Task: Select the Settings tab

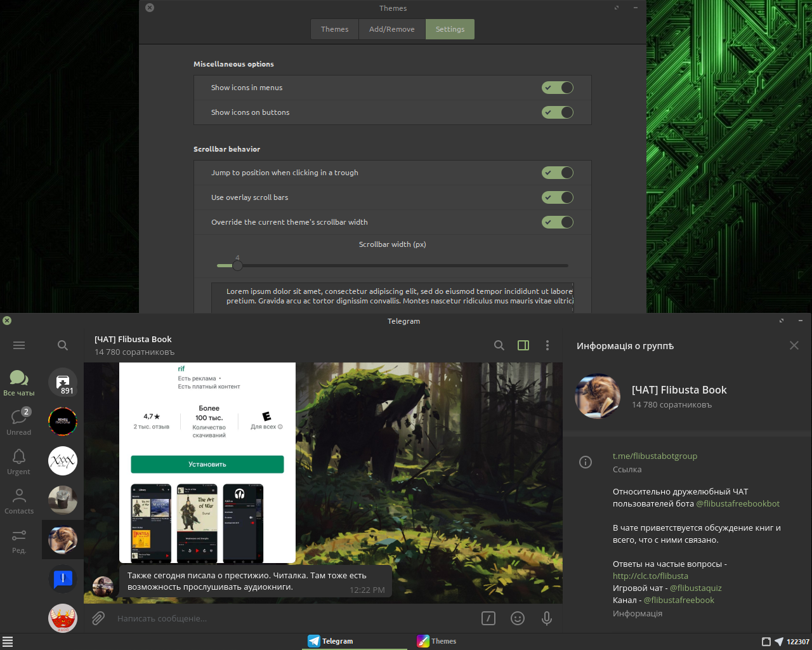Action: pyautogui.click(x=450, y=29)
